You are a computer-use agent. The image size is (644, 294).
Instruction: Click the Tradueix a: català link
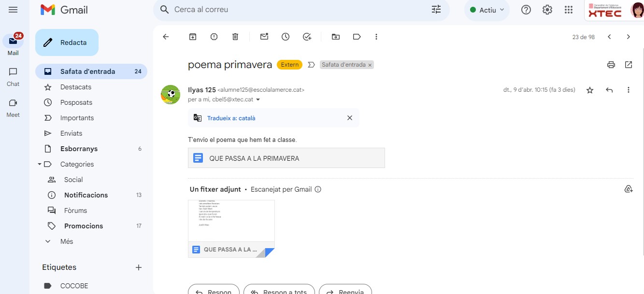click(231, 118)
